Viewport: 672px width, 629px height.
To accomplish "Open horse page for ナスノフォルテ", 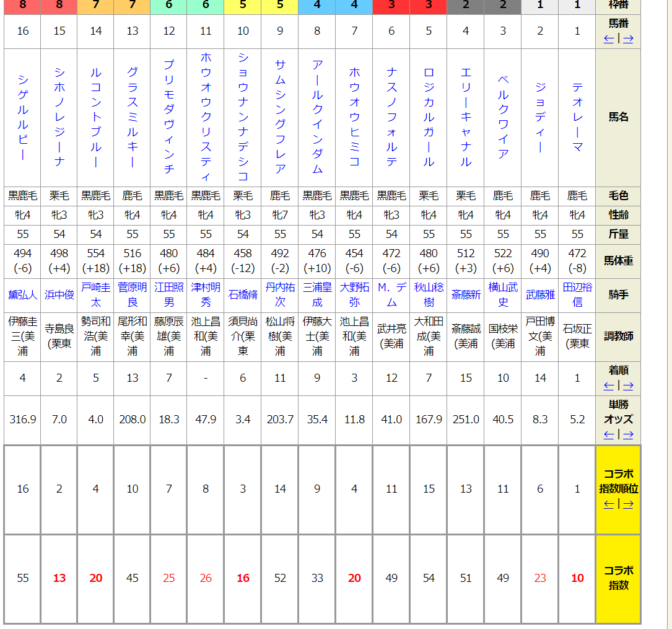I will 391,117.
